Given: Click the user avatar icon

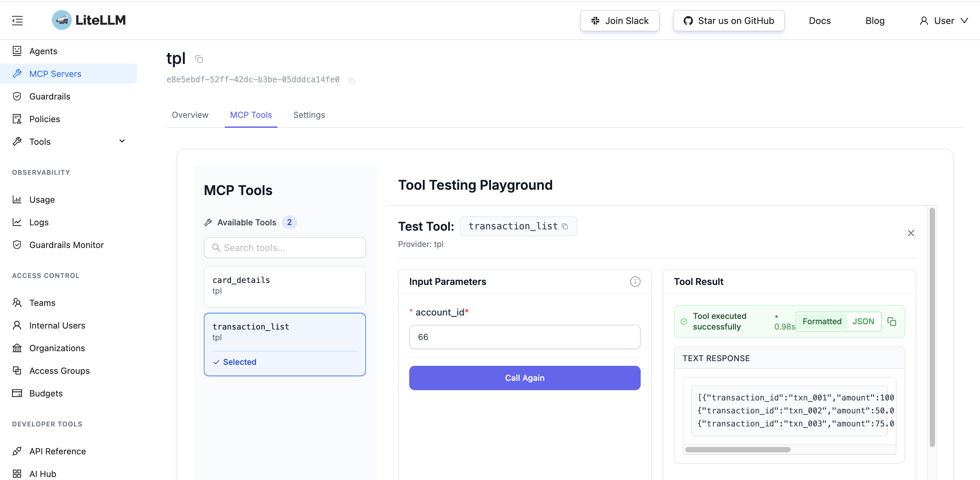Looking at the screenshot, I should [x=924, y=21].
